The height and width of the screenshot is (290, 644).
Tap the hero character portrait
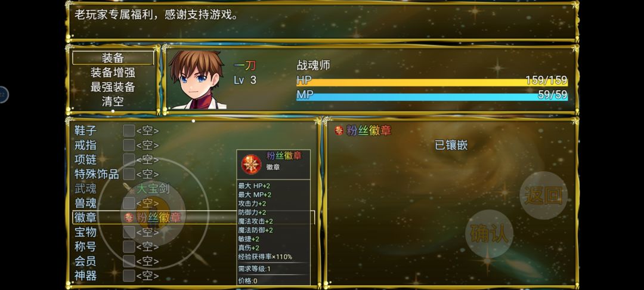point(197,79)
